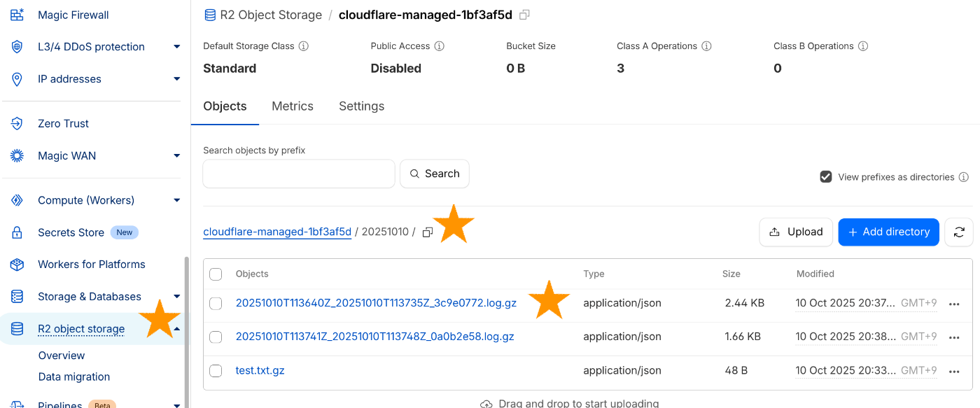
Task: Open the Settings tab
Action: pyautogui.click(x=361, y=106)
